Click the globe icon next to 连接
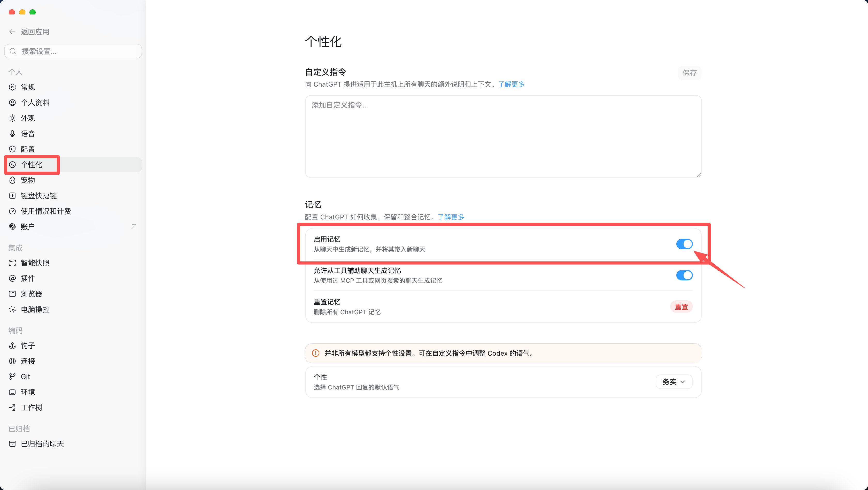The width and height of the screenshot is (868, 490). (x=12, y=361)
